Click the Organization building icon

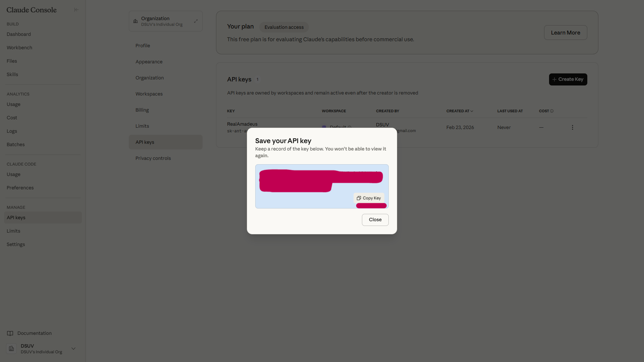coord(136,21)
